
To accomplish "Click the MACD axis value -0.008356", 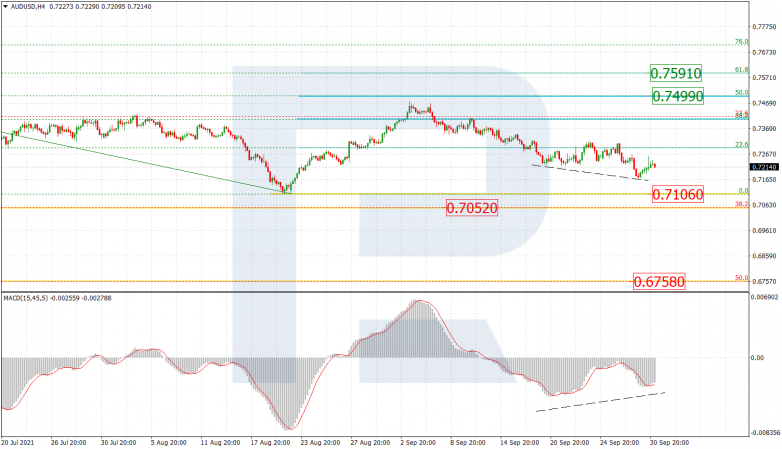I will [765, 433].
